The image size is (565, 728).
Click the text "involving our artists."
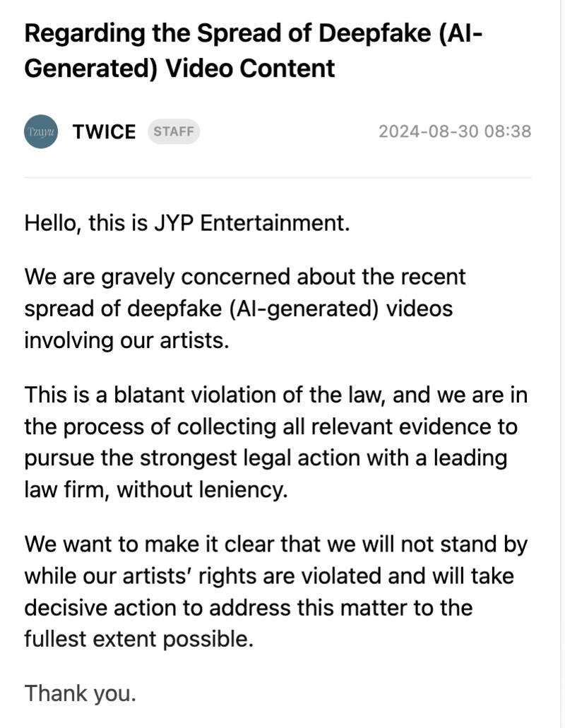click(127, 340)
